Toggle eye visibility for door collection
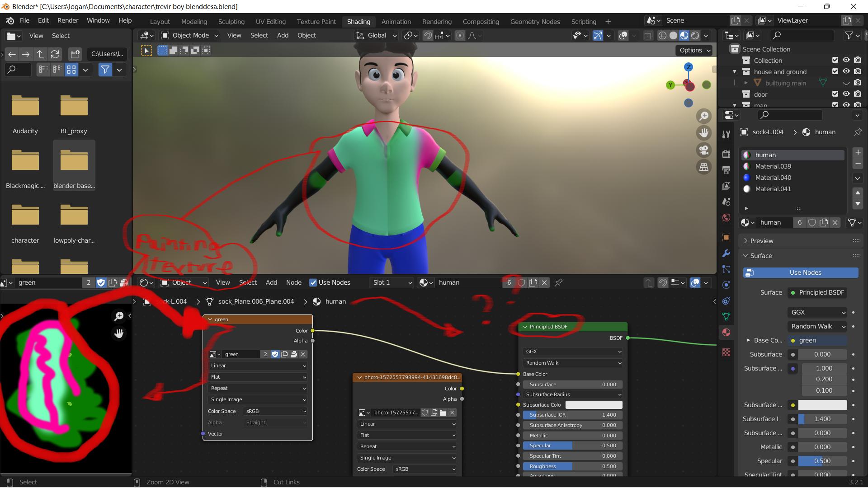 click(x=846, y=94)
